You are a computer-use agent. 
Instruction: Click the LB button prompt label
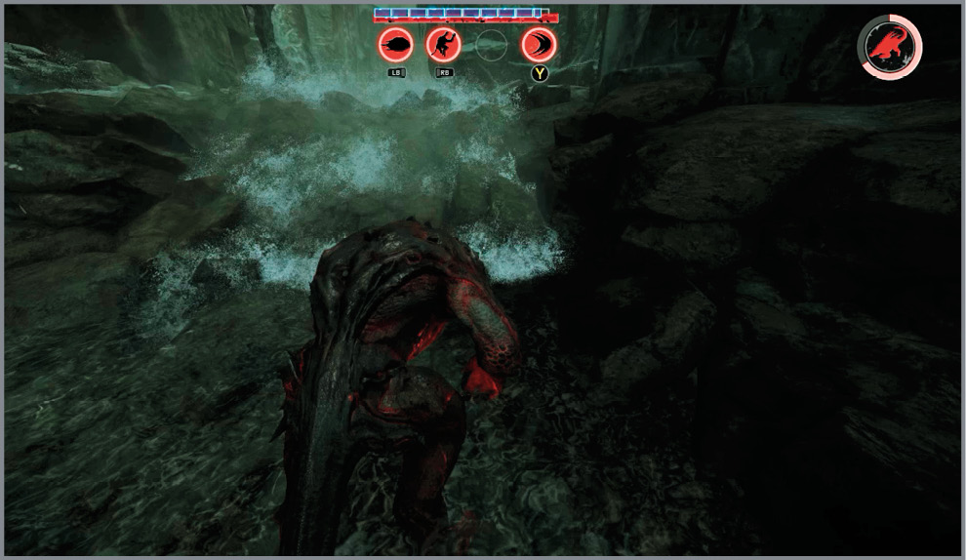pyautogui.click(x=396, y=73)
